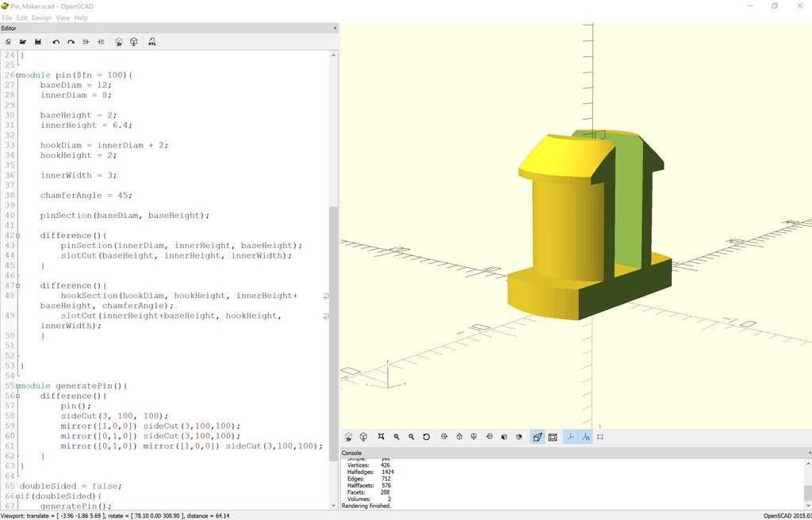
Task: Toggle the show scale markers option
Action: point(585,436)
